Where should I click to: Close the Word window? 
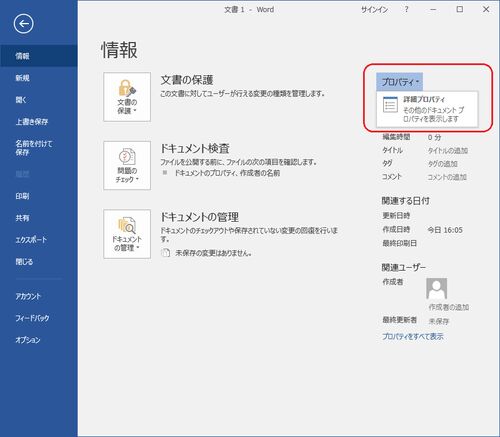coord(486,9)
